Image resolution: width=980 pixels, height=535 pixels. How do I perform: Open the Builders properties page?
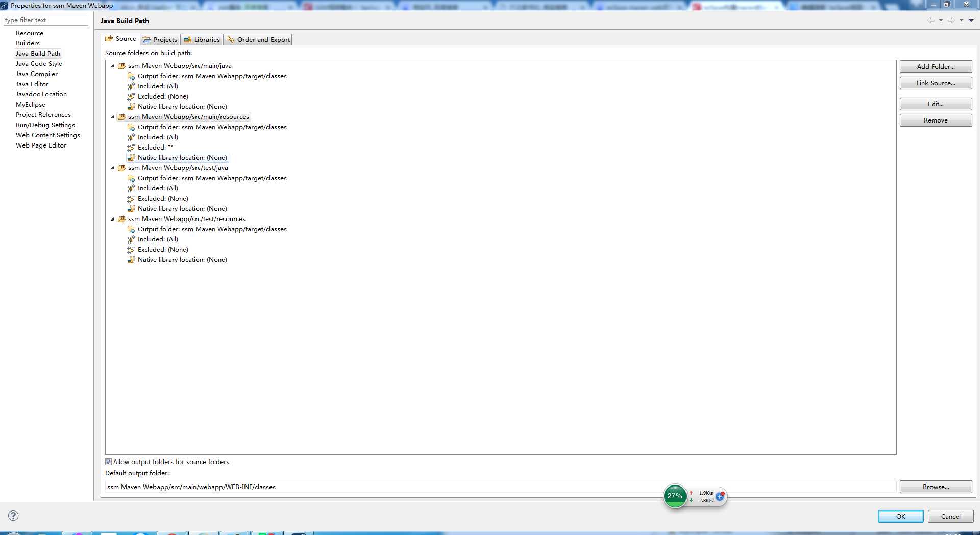click(28, 43)
